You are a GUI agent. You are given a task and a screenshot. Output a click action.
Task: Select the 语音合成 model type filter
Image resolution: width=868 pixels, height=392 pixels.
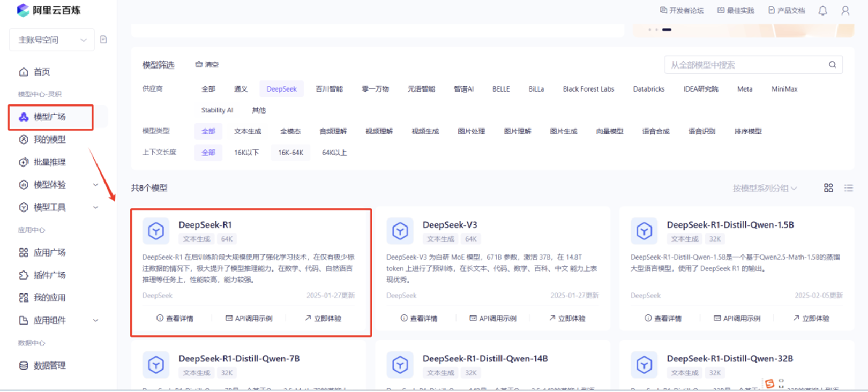coord(656,131)
